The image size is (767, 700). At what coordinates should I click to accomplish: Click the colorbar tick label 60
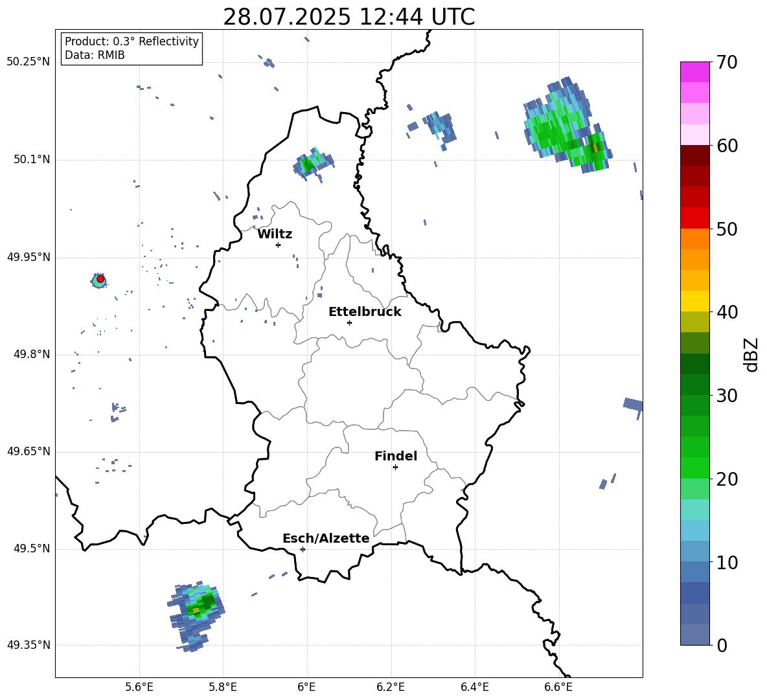tap(727, 146)
